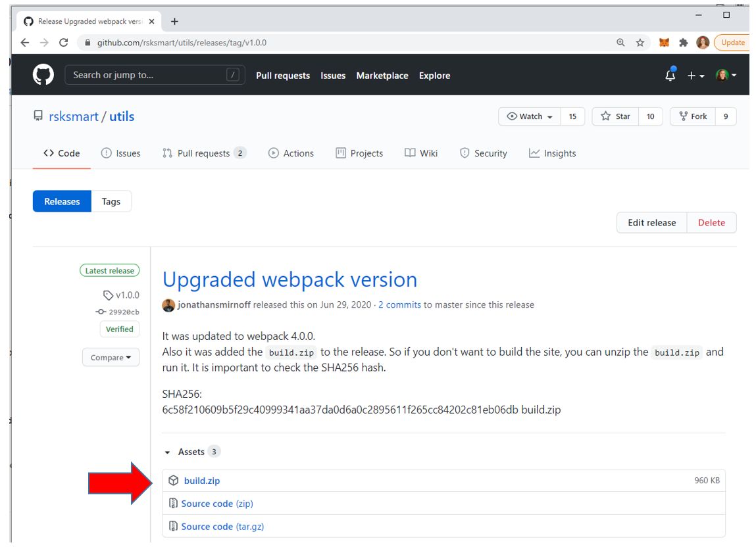Expand the Compare dropdown
The width and height of the screenshot is (756, 551).
(x=111, y=358)
